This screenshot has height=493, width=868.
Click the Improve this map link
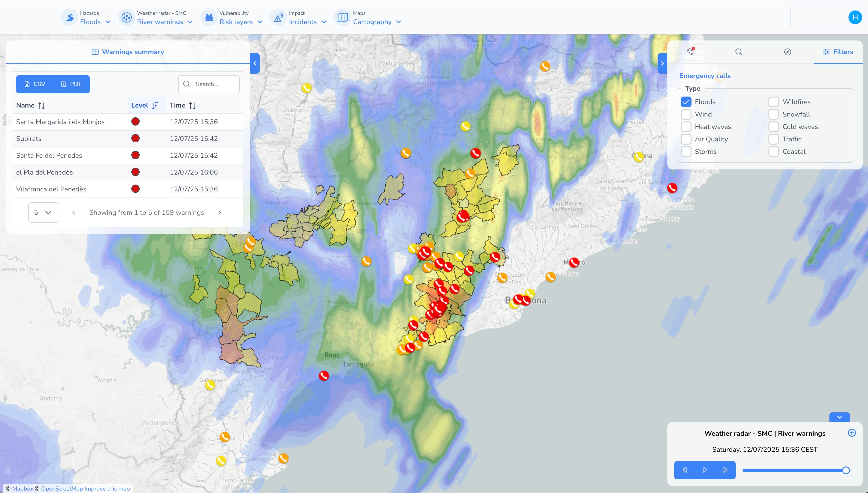click(x=107, y=489)
